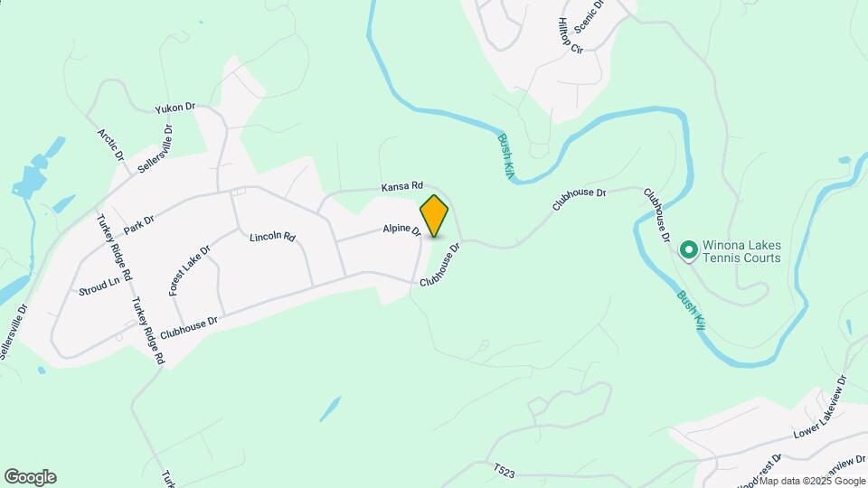Image resolution: width=868 pixels, height=488 pixels.
Task: Click the Kansa Rd street label
Action: [402, 187]
